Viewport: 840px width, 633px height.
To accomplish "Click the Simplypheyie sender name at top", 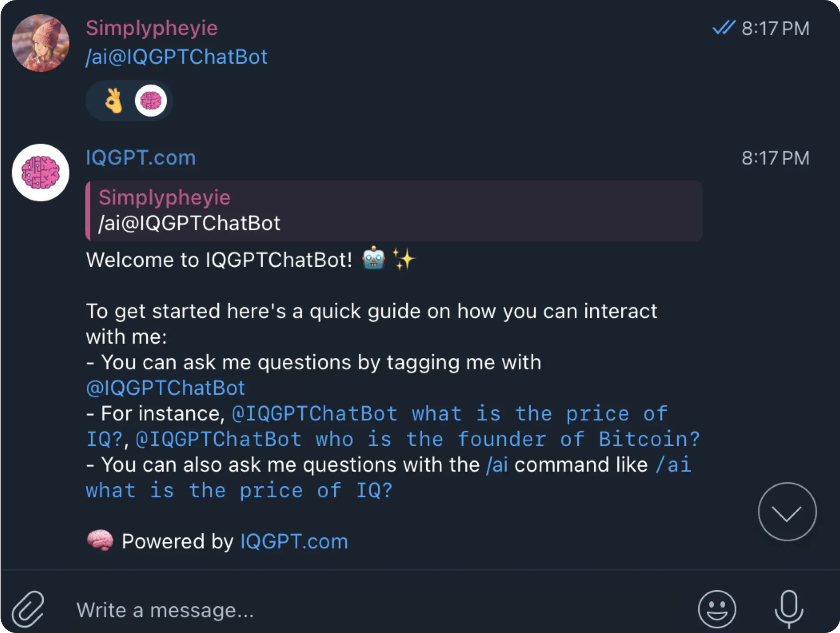I will point(151,28).
